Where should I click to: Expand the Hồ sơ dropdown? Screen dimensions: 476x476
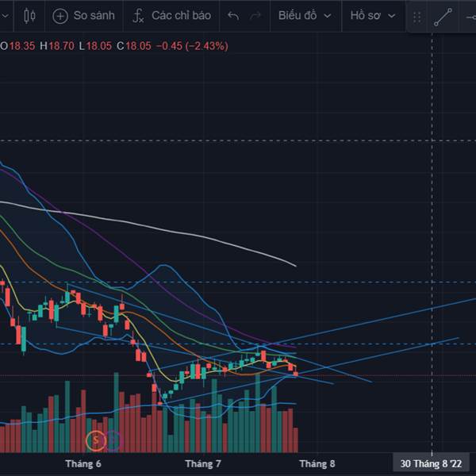click(x=373, y=16)
